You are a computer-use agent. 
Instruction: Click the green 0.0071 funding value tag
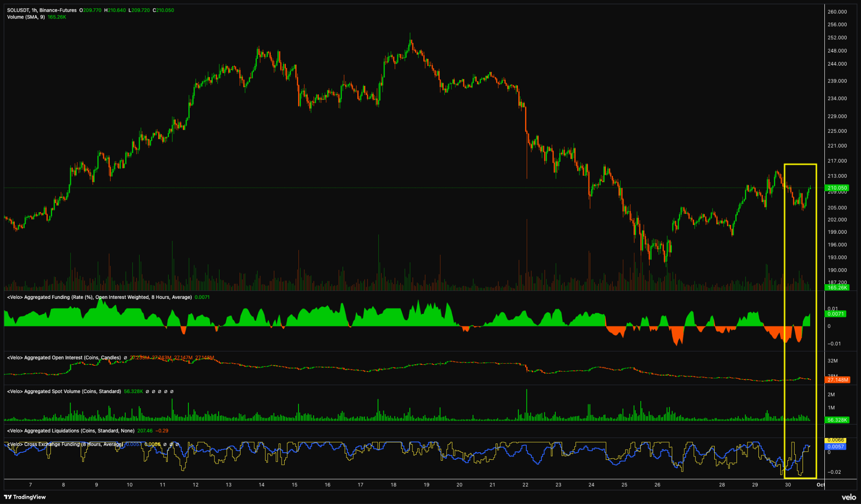[x=835, y=314]
